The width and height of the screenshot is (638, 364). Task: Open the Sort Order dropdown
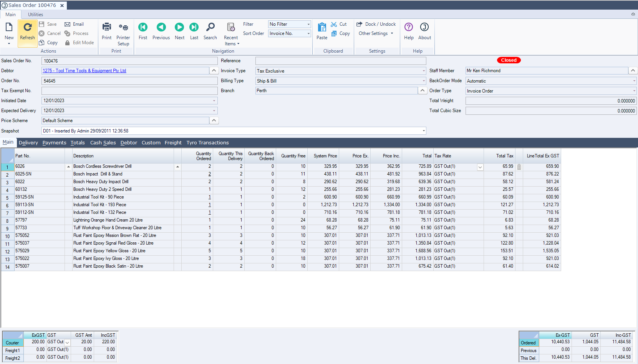pos(308,34)
